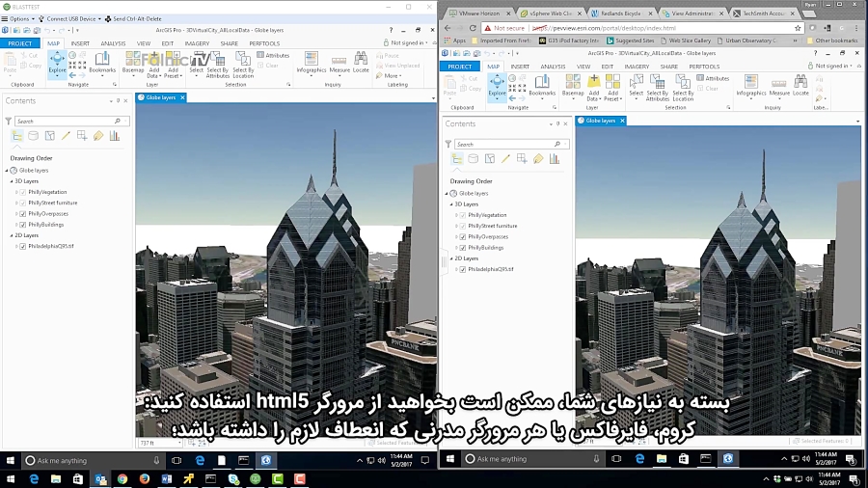Image resolution: width=868 pixels, height=488 pixels.
Task: Click Add Data in right browser ArcGIS
Action: click(x=593, y=88)
